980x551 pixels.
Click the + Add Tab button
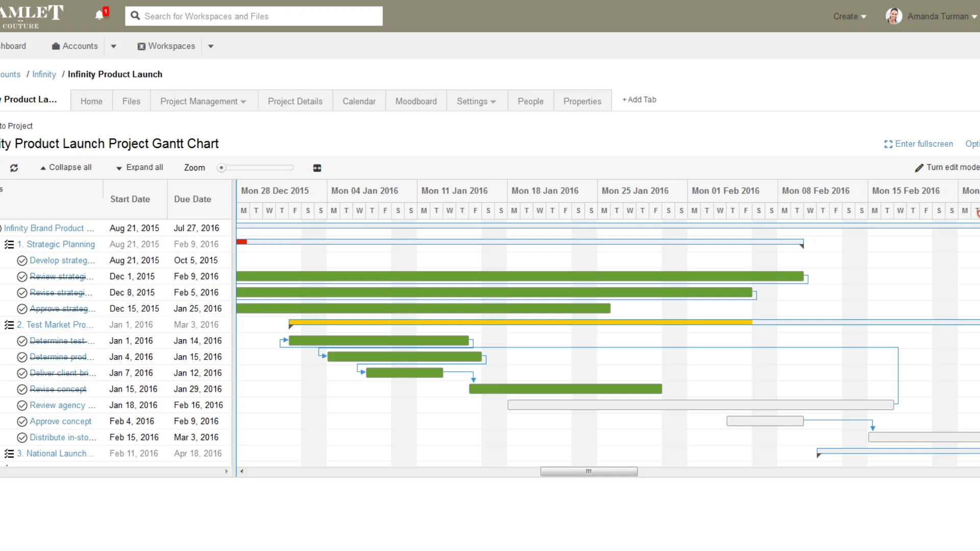pyautogui.click(x=639, y=99)
